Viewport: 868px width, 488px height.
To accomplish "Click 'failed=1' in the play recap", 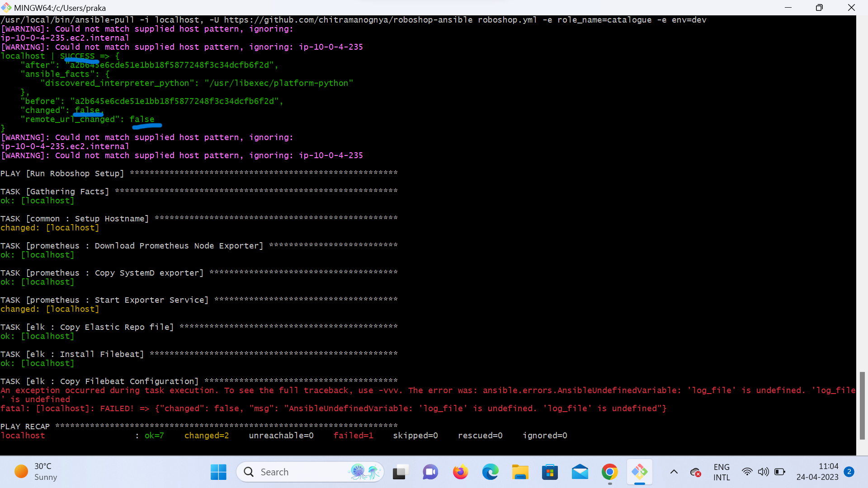I will pyautogui.click(x=354, y=436).
